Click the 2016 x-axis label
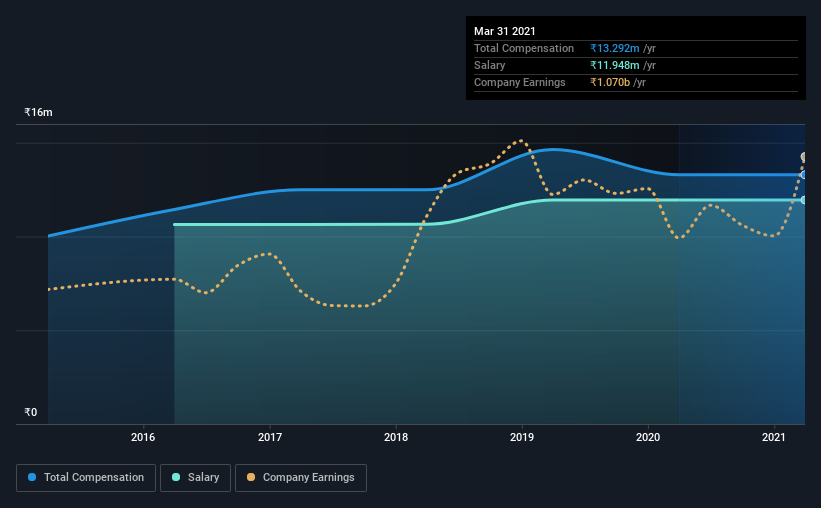Screen dimensions: 821x508 tap(143, 437)
